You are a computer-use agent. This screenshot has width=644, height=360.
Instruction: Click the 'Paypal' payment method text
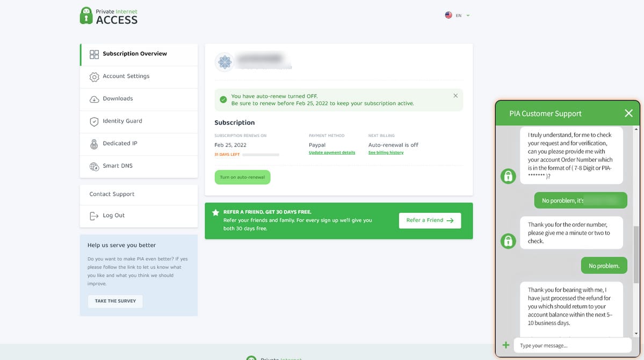pos(317,145)
